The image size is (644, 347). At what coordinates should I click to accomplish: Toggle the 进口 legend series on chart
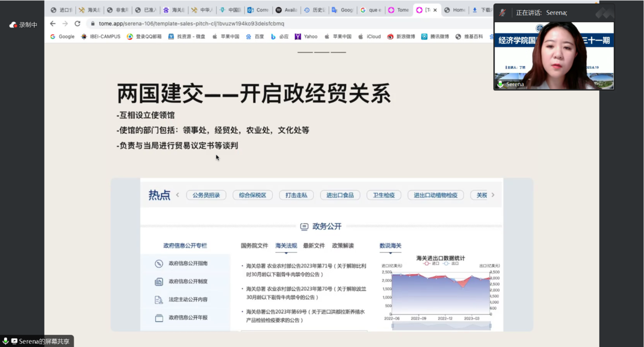431,263
